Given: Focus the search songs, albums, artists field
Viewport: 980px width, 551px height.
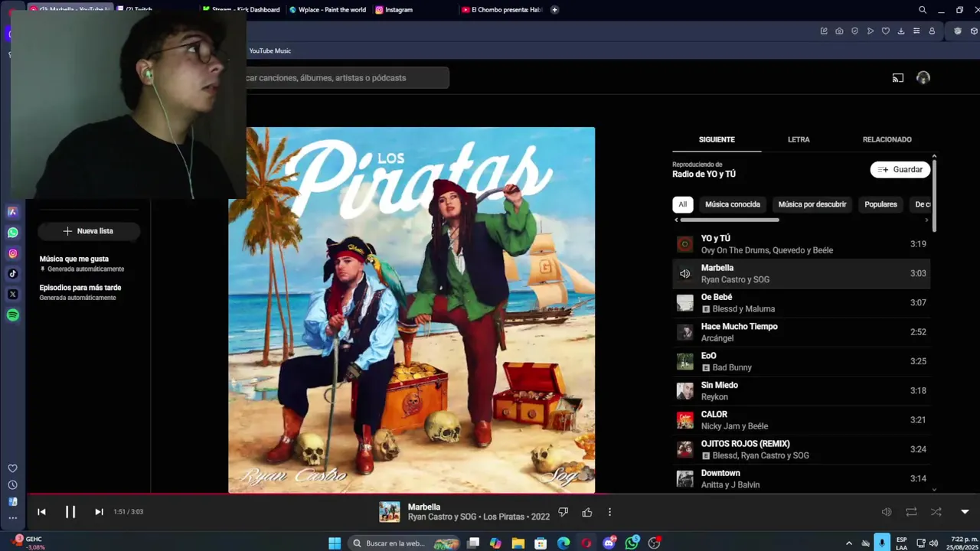Looking at the screenshot, I should pos(348,77).
